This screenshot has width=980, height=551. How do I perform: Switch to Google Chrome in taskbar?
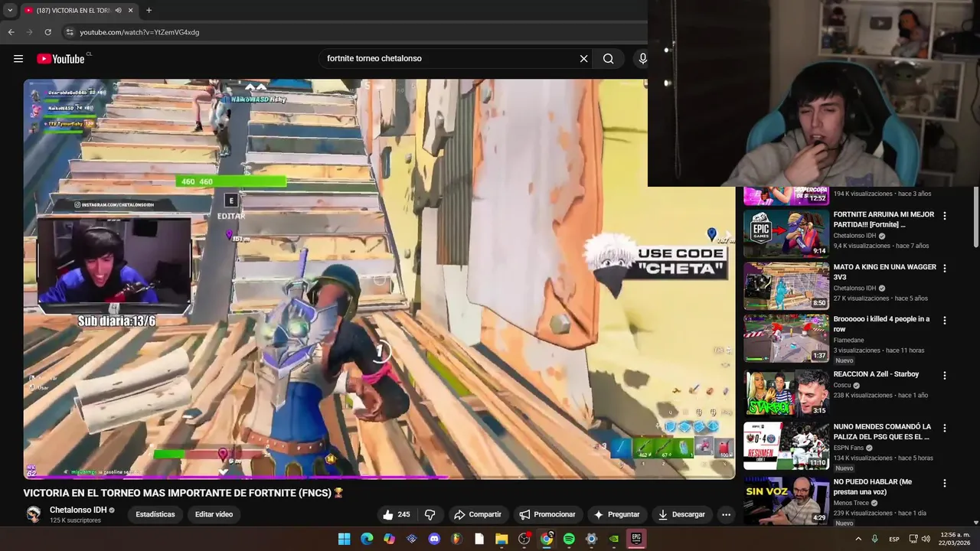coord(547,539)
